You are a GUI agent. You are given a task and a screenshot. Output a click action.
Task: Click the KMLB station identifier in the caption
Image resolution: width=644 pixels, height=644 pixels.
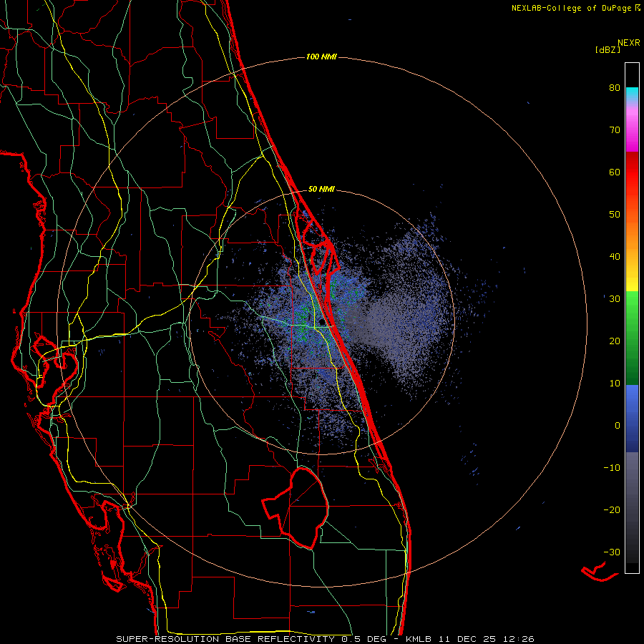click(x=418, y=639)
